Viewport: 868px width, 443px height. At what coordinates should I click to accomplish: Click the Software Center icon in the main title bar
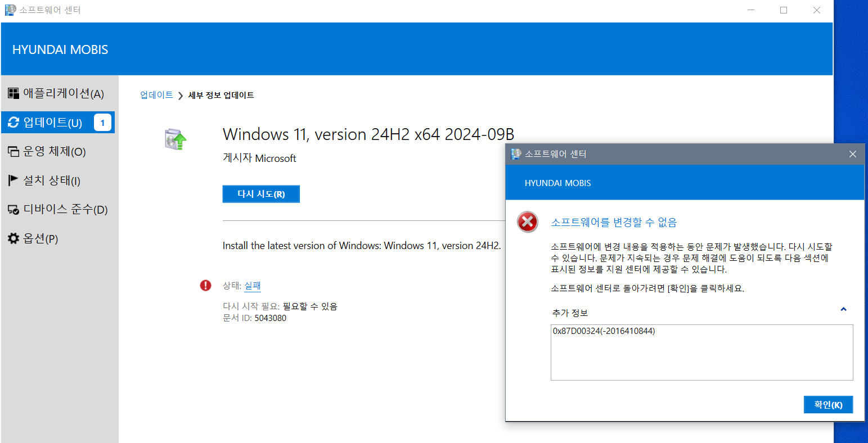tap(10, 10)
